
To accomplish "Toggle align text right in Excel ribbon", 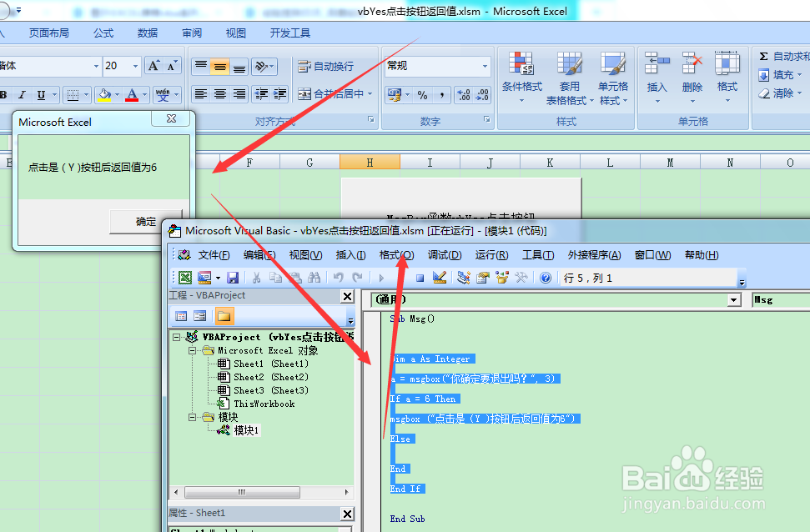I will 239,94.
